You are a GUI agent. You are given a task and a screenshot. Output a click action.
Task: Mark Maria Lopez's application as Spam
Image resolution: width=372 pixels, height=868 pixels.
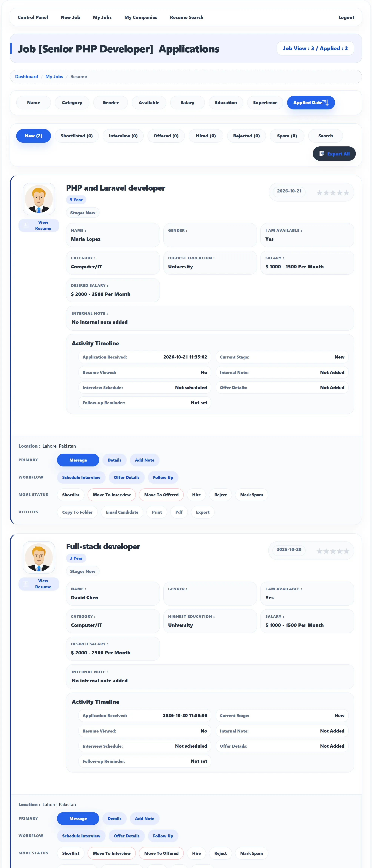[x=251, y=495]
